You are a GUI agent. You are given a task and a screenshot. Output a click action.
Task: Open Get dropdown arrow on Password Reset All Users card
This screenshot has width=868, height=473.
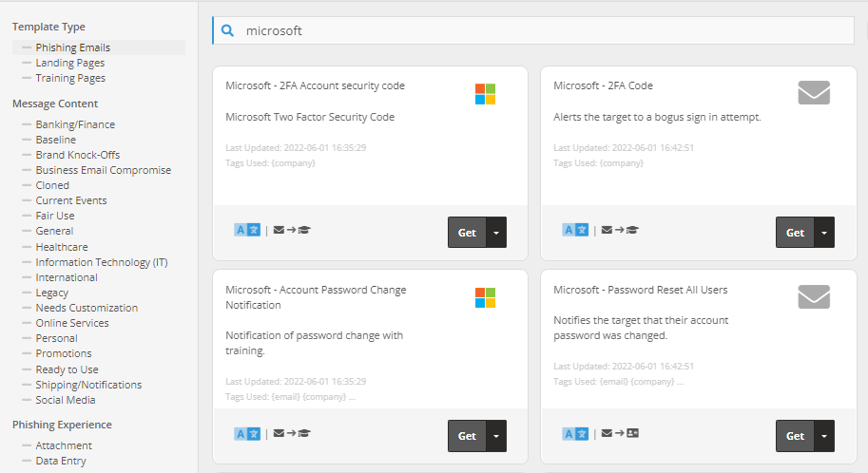pyautogui.click(x=824, y=436)
